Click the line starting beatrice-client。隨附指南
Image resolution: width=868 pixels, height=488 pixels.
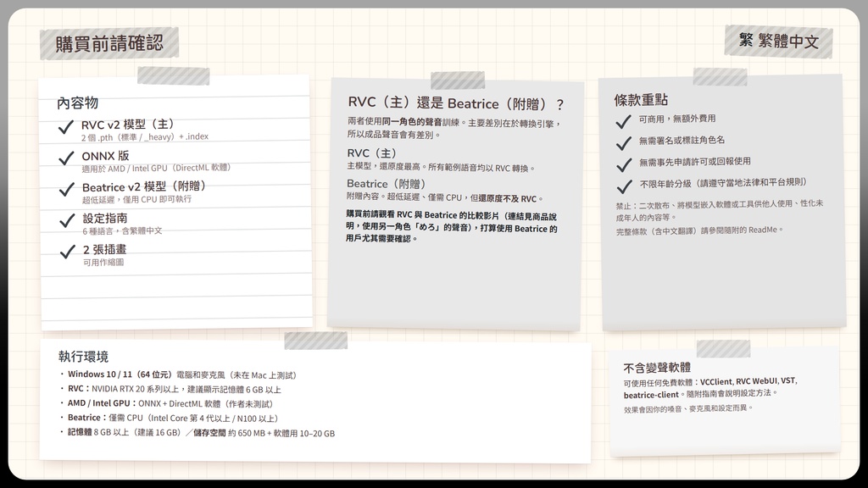[701, 394]
